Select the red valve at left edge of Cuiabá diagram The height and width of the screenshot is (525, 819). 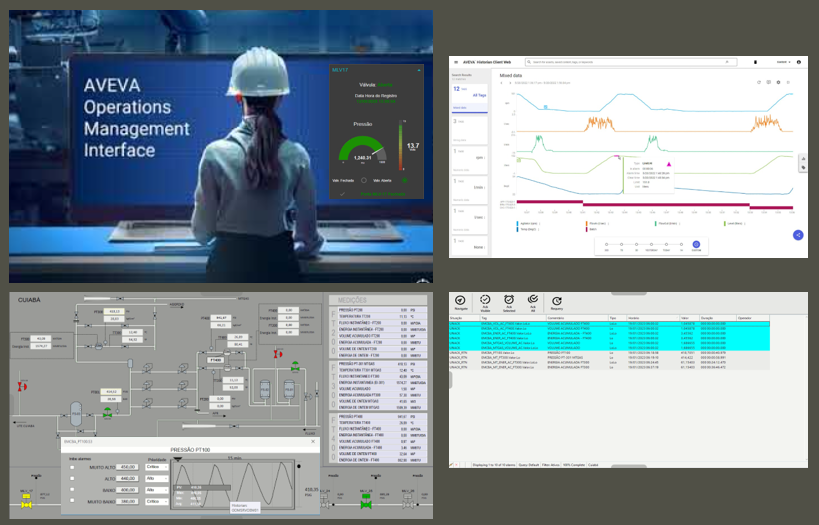click(x=22, y=387)
